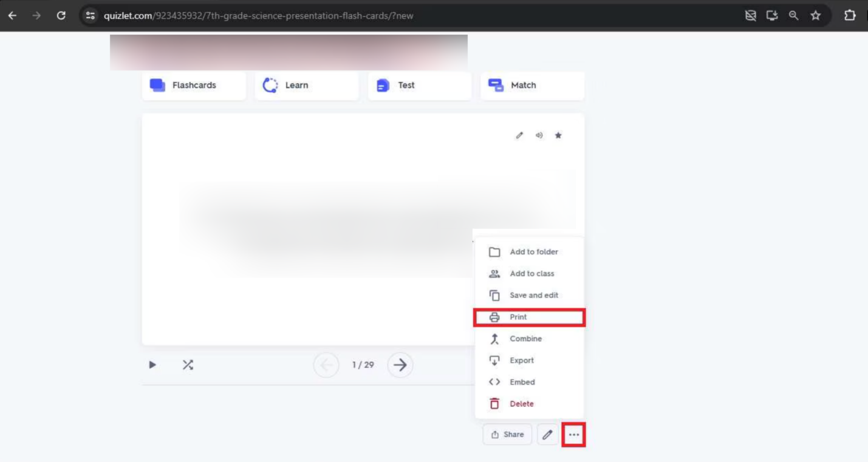Toggle shuffle for the flashcards

tap(188, 365)
